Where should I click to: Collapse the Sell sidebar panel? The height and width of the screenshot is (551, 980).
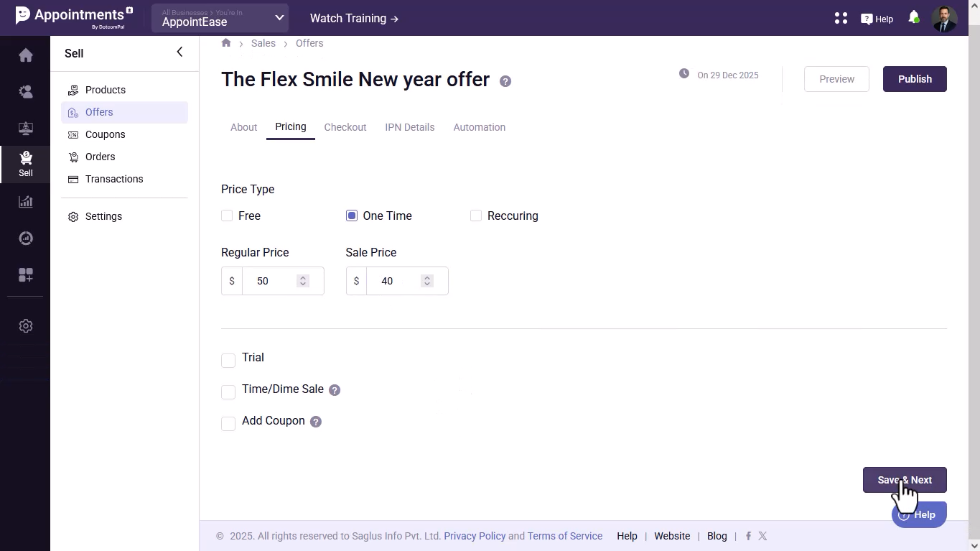(179, 52)
